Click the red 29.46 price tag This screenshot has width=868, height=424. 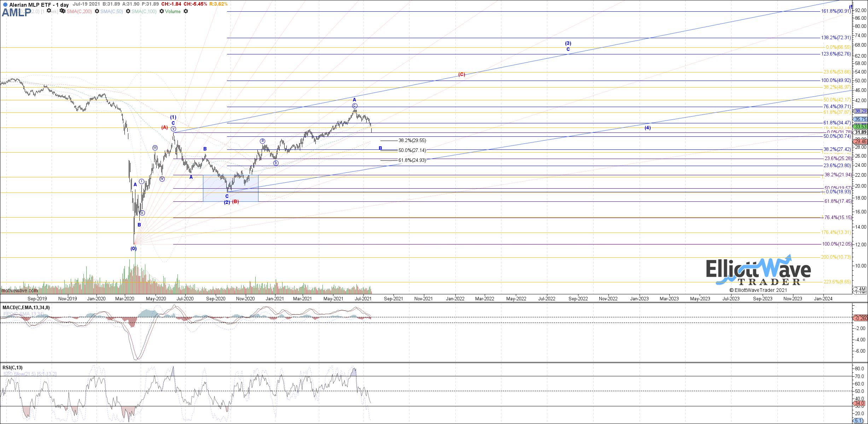pyautogui.click(x=861, y=141)
